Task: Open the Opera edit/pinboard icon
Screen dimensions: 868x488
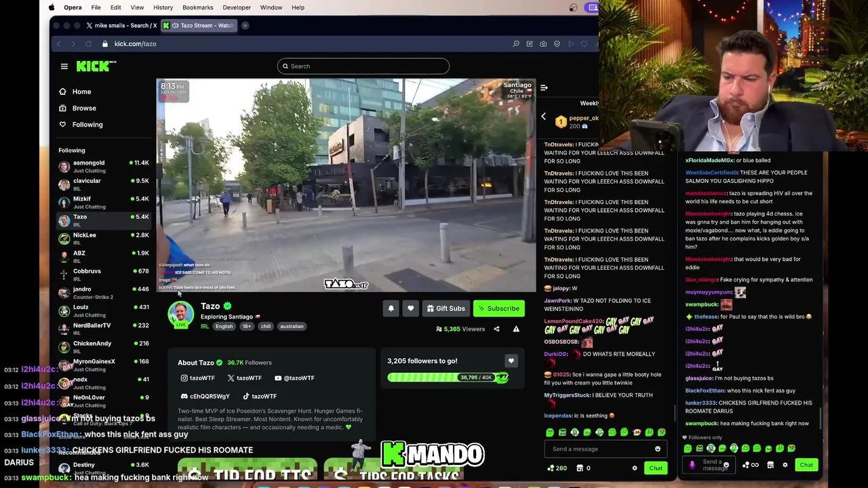Action: click(530, 44)
